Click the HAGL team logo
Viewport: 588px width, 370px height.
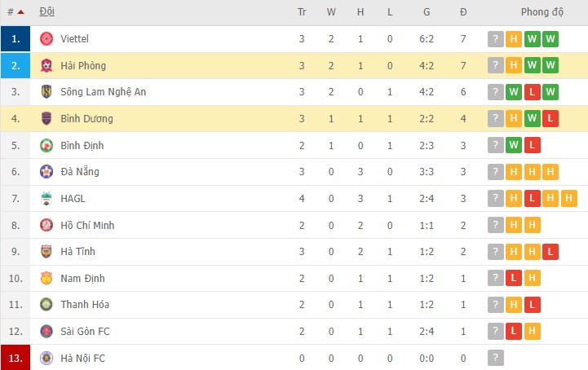tap(46, 198)
